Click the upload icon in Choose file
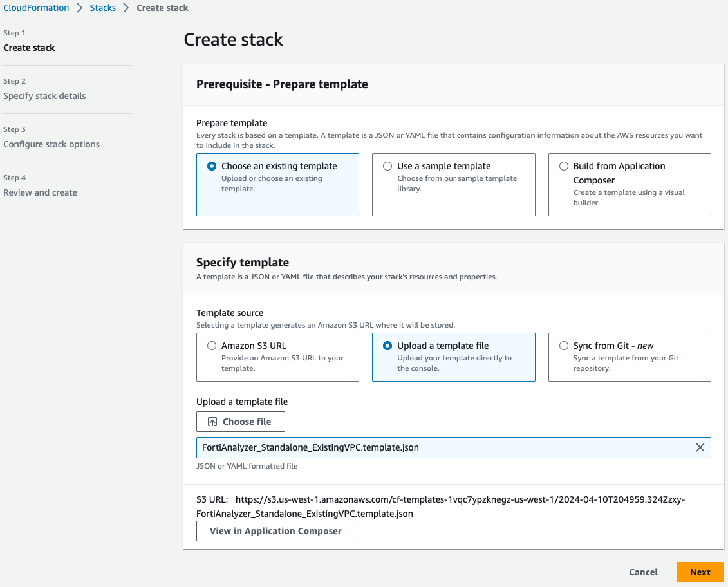This screenshot has width=728, height=587. pyautogui.click(x=212, y=422)
